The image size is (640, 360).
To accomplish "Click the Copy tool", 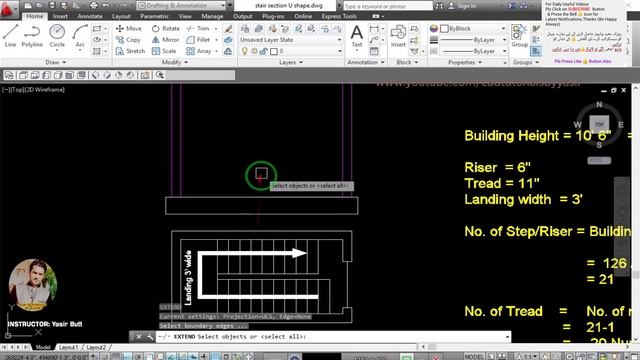I will pyautogui.click(x=128, y=40).
